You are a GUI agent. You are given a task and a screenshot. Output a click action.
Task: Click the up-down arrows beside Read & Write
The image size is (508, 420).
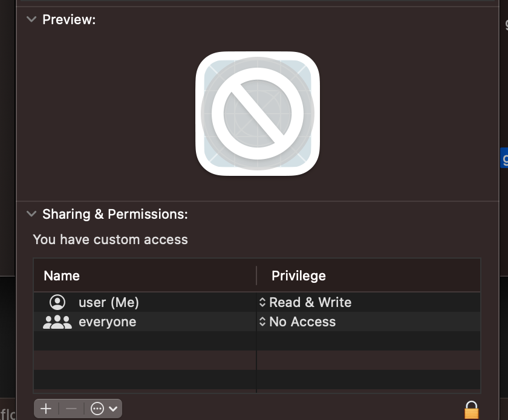(262, 302)
